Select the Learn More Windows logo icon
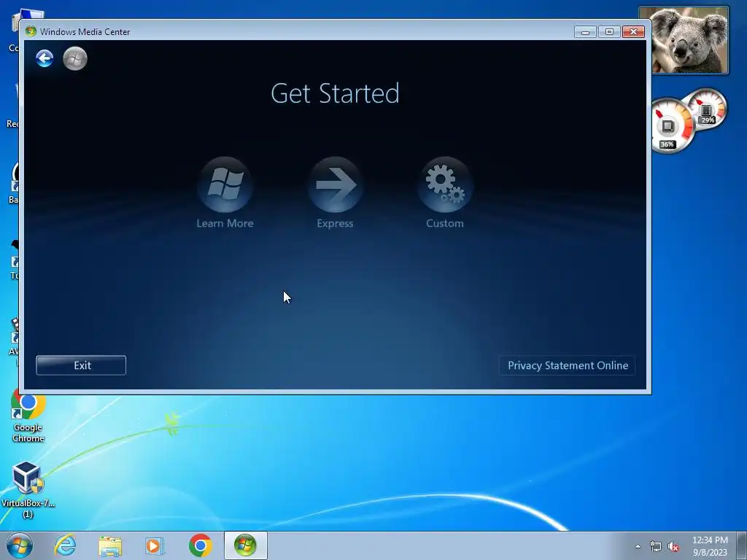The image size is (747, 560). coord(225,184)
